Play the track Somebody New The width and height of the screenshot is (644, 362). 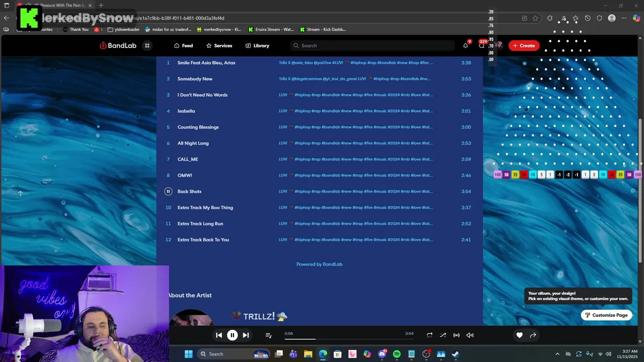(x=195, y=79)
